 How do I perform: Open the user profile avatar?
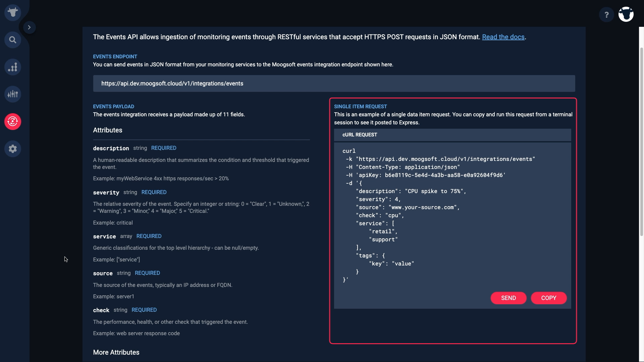pyautogui.click(x=626, y=14)
